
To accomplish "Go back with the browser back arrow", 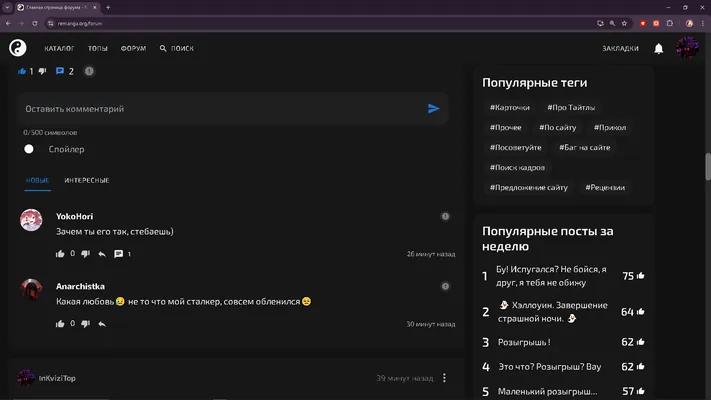I will pyautogui.click(x=8, y=23).
